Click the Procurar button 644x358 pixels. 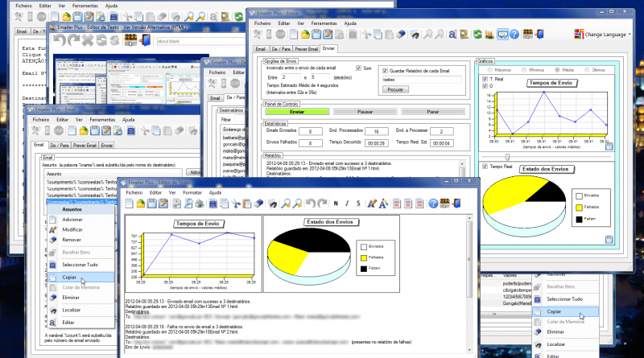pyautogui.click(x=394, y=90)
